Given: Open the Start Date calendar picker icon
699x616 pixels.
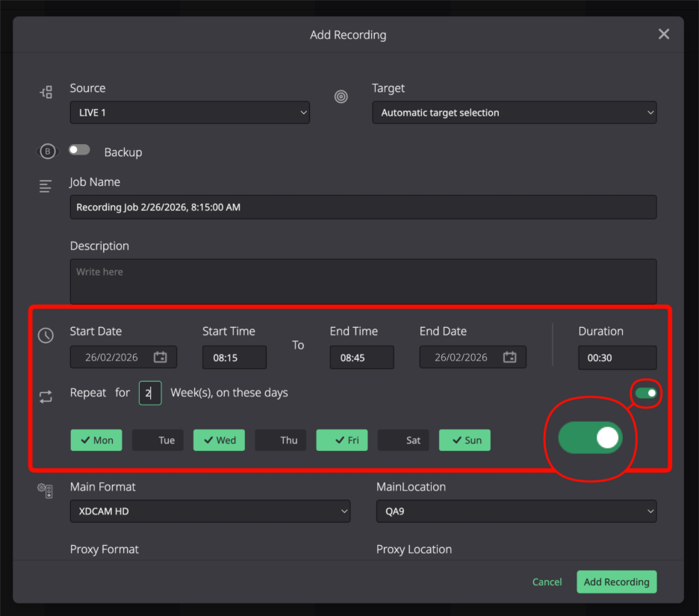Looking at the screenshot, I should coord(161,357).
